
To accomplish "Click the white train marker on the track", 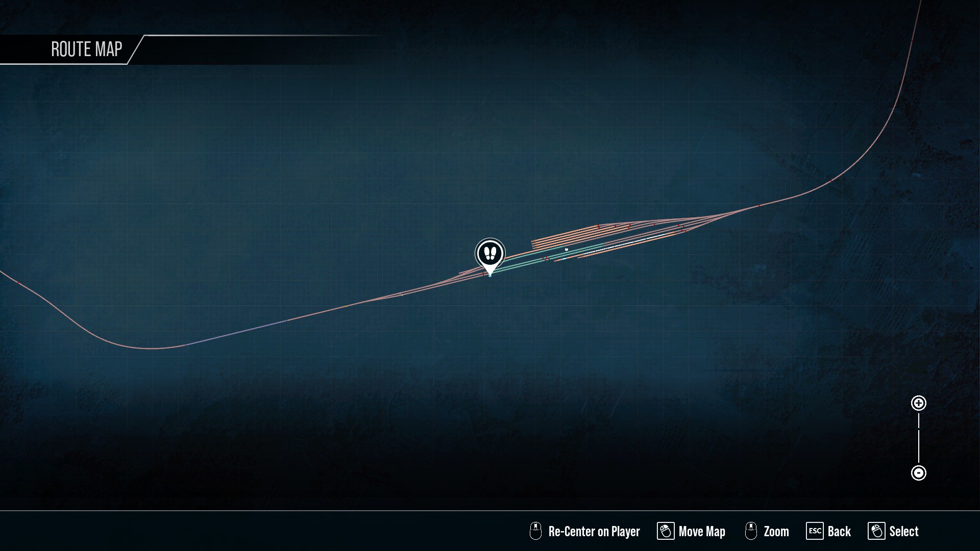I will pyautogui.click(x=625, y=244).
